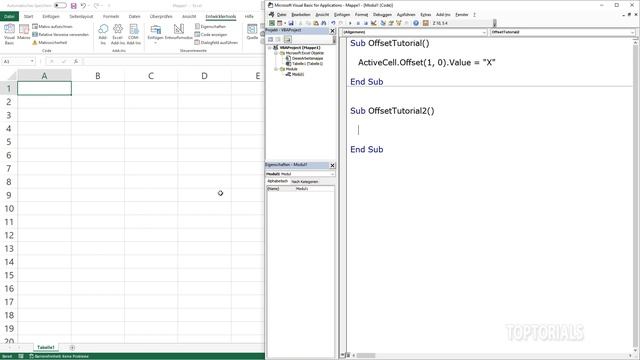
Task: Click View Code icon in Project panel
Action: pos(270,39)
